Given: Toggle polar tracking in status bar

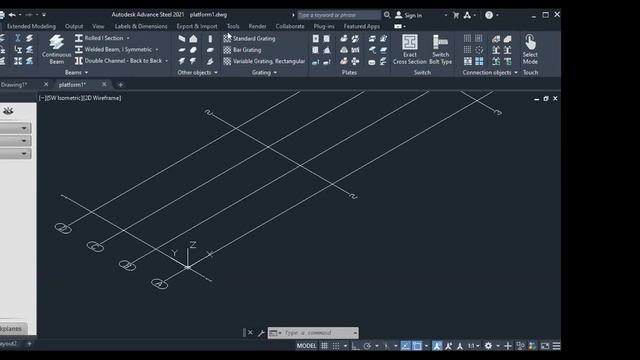Looking at the screenshot, I should pyautogui.click(x=367, y=346).
